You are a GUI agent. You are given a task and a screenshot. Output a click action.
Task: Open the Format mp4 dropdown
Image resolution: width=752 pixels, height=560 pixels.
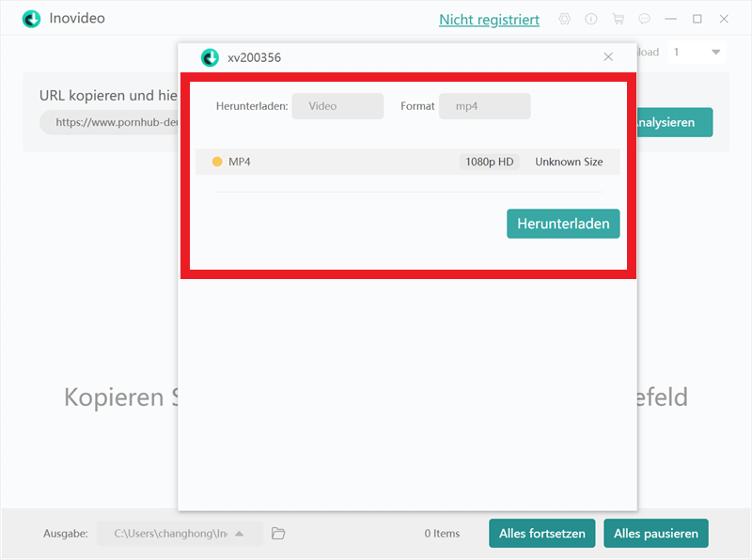(484, 106)
